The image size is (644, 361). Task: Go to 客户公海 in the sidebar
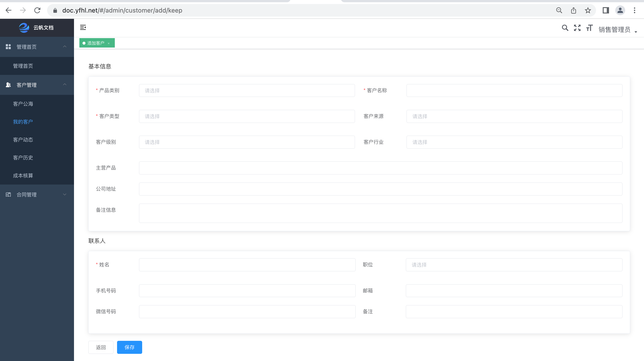(x=37, y=104)
